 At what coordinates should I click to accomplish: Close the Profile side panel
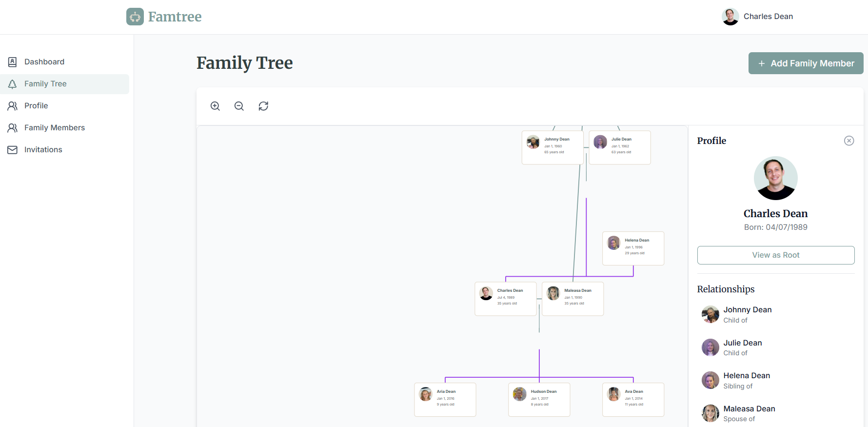tap(849, 141)
